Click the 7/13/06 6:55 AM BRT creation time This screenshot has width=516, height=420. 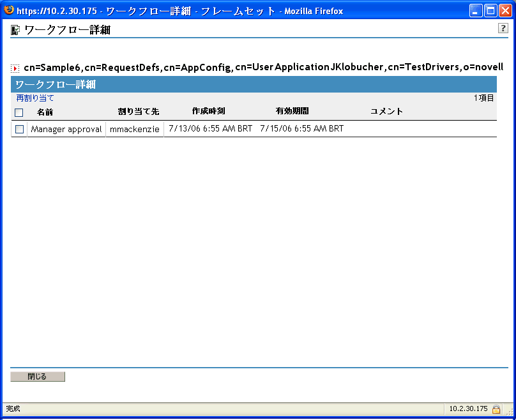point(210,128)
